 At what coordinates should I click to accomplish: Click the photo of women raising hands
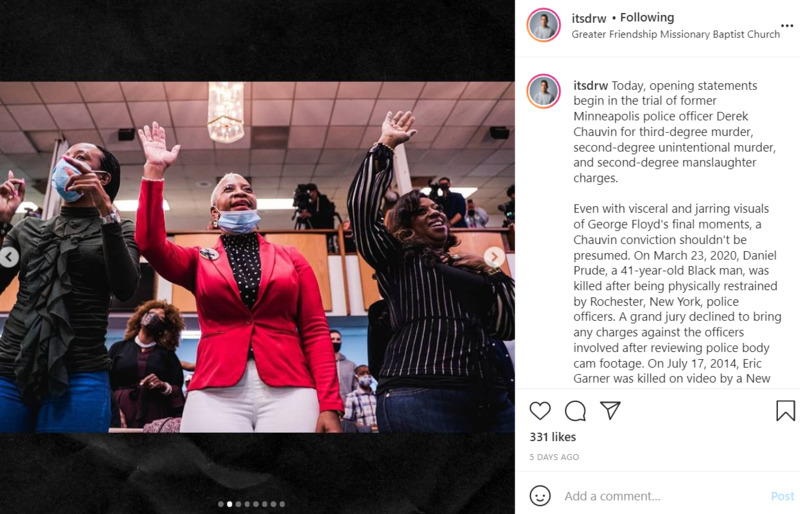[x=257, y=257]
